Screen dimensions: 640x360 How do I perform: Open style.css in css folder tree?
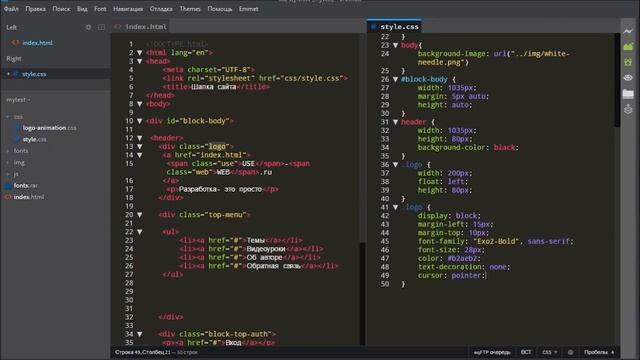click(x=35, y=139)
